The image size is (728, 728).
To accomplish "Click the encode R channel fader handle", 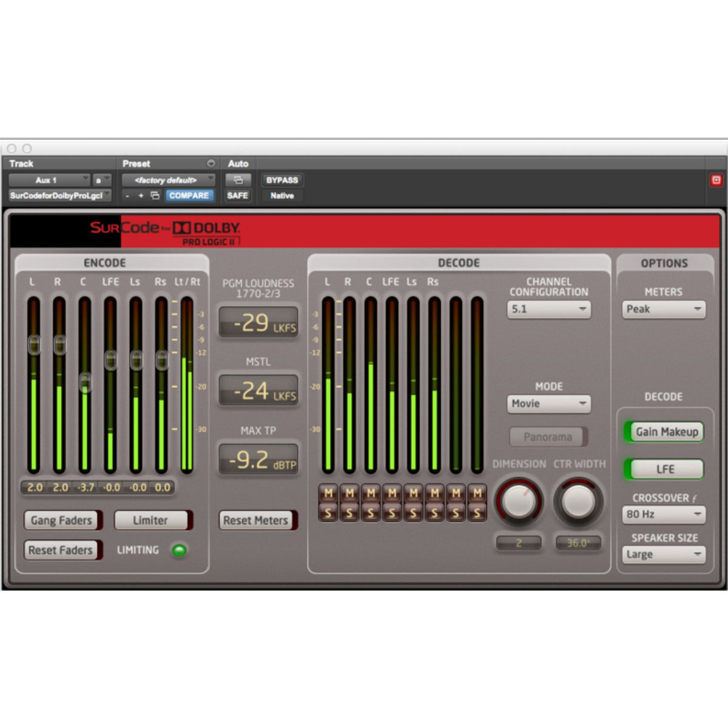I will pyautogui.click(x=59, y=345).
